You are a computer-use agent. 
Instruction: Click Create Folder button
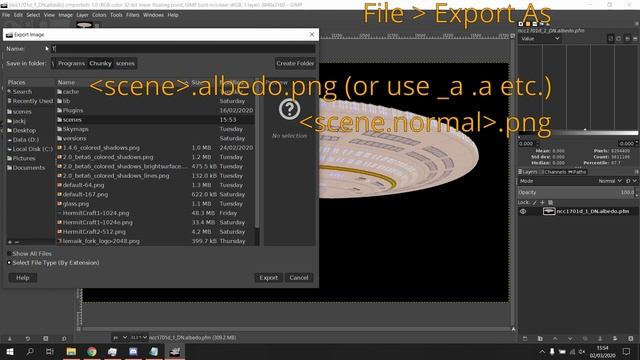pyautogui.click(x=295, y=63)
